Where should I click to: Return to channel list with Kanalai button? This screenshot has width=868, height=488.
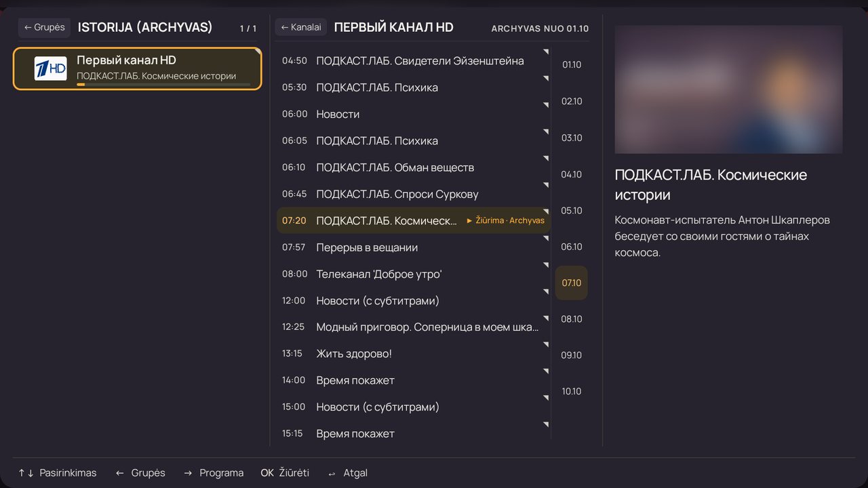pos(300,27)
